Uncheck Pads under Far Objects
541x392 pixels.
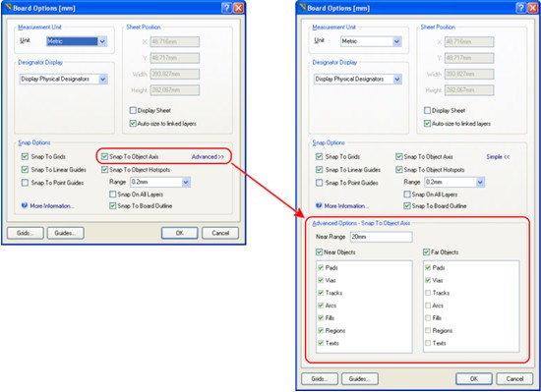(428, 267)
